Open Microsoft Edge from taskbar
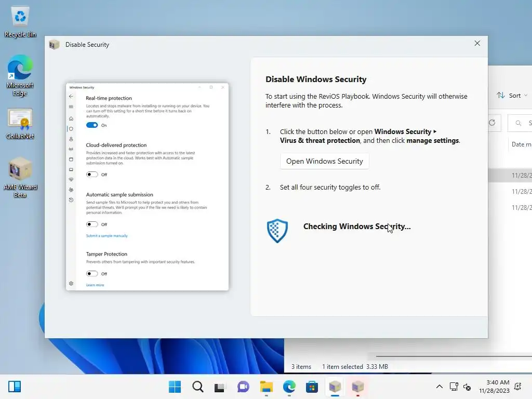 click(x=289, y=387)
